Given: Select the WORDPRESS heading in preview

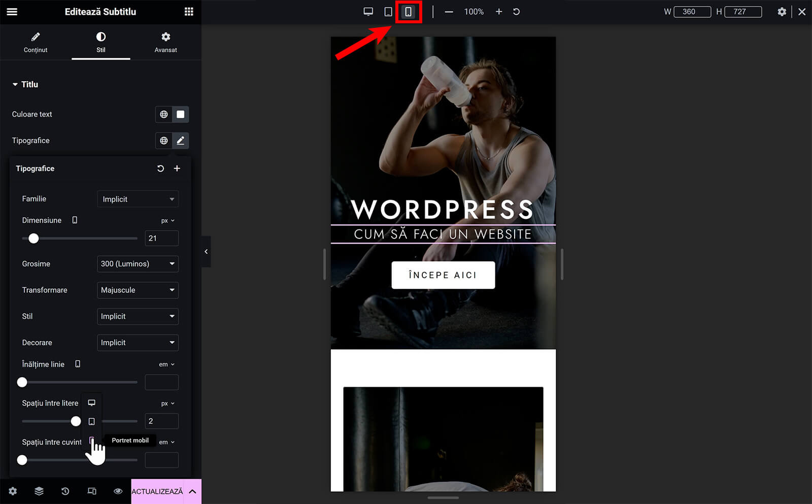Looking at the screenshot, I should pos(443,209).
